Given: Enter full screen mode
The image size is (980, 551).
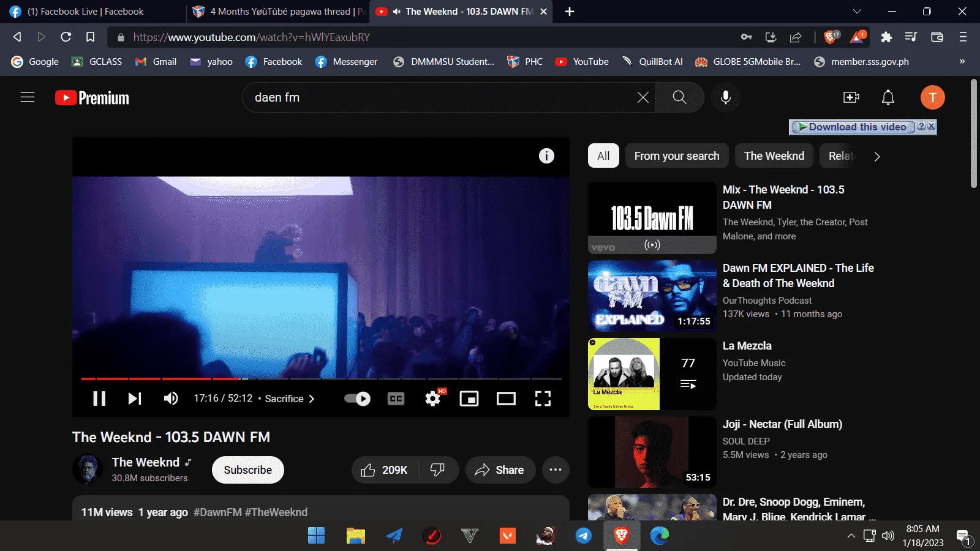Looking at the screenshot, I should [543, 399].
